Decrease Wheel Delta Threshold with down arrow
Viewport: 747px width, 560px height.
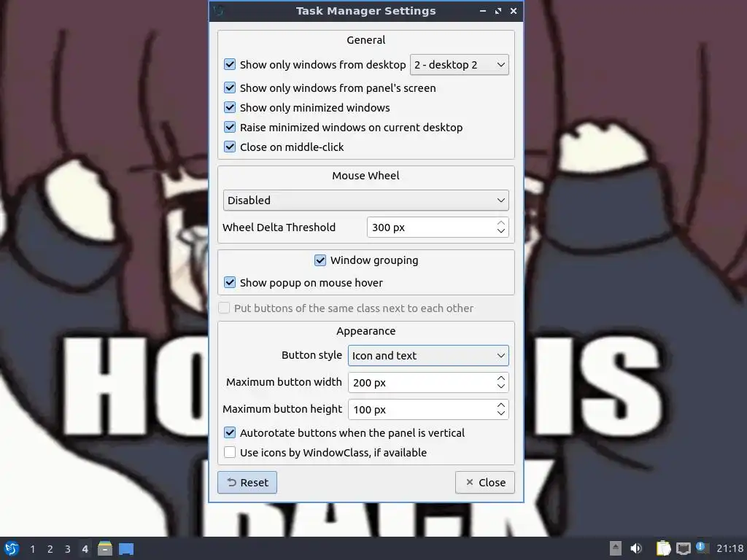click(500, 231)
